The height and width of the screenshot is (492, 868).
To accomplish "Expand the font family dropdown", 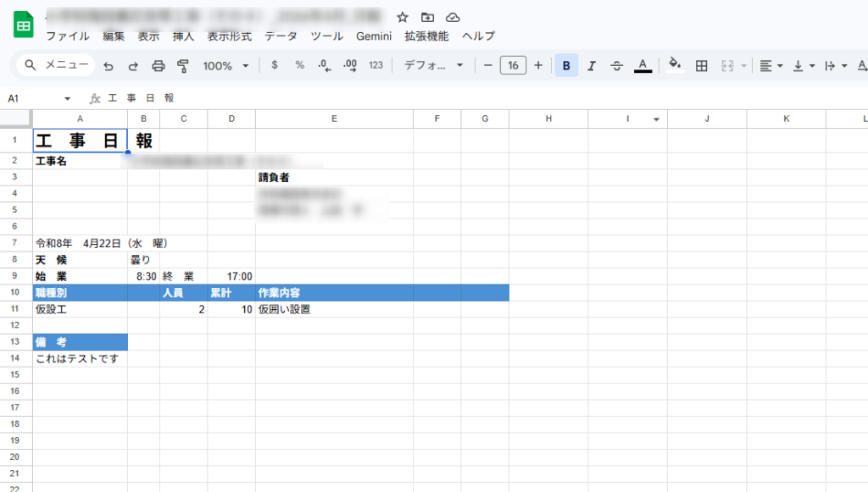I will point(434,65).
